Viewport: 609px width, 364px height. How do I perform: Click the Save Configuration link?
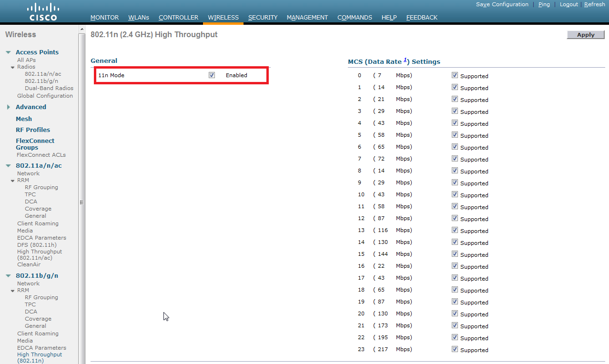tap(502, 4)
